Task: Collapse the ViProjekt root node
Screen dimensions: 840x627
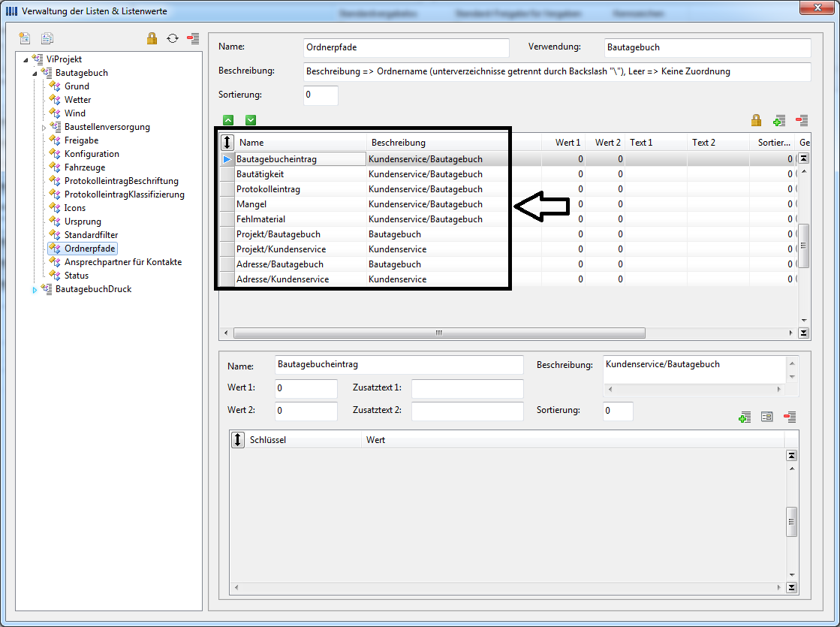Action: (26, 59)
